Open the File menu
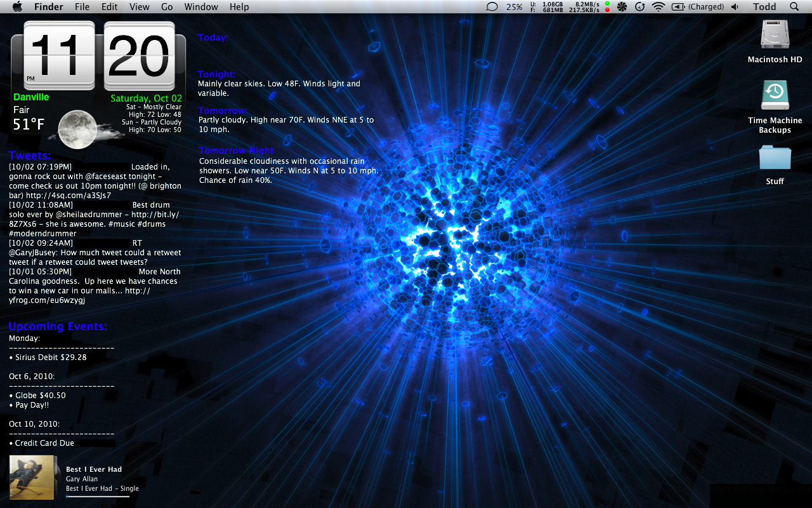Viewport: 812px width, 508px height. [82, 7]
